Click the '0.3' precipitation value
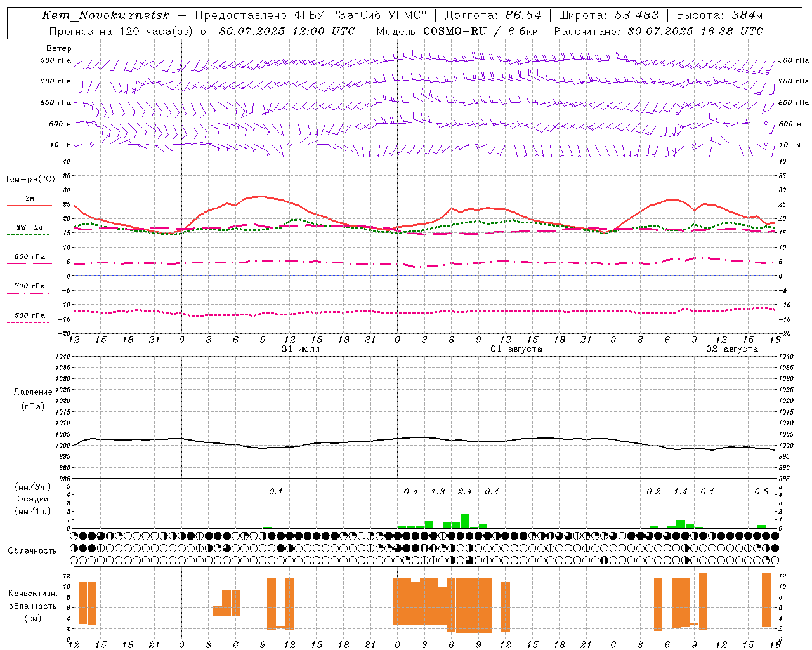This screenshot has height=650, width=812. [761, 492]
